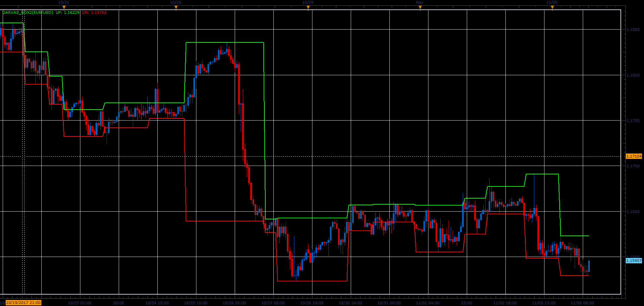Click the 10/25 10:00 time axis label

click(196, 303)
